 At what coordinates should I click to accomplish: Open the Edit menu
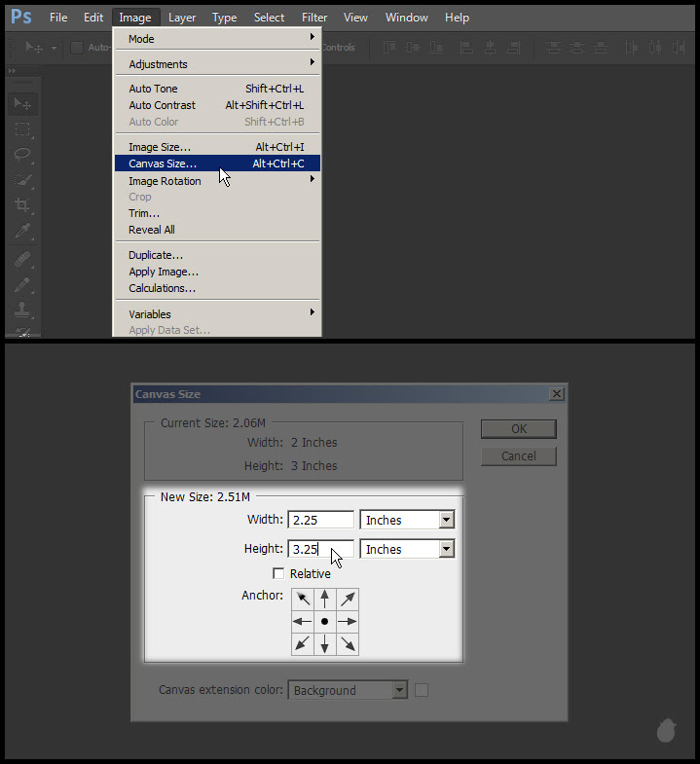click(x=93, y=18)
